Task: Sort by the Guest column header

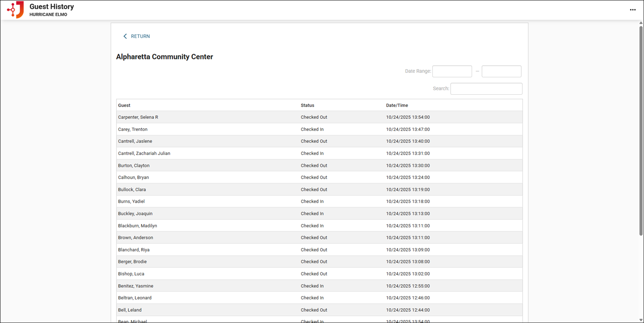Action: [124, 105]
